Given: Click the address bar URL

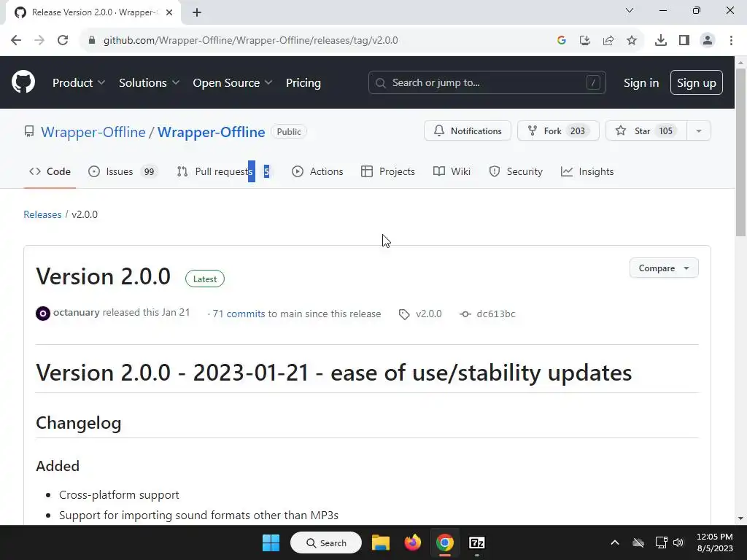Looking at the screenshot, I should pyautogui.click(x=251, y=41).
